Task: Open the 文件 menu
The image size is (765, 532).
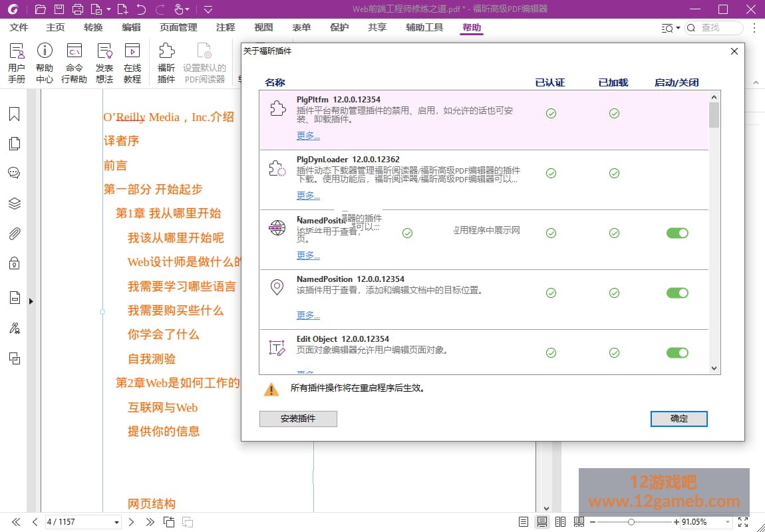Action: click(x=19, y=27)
